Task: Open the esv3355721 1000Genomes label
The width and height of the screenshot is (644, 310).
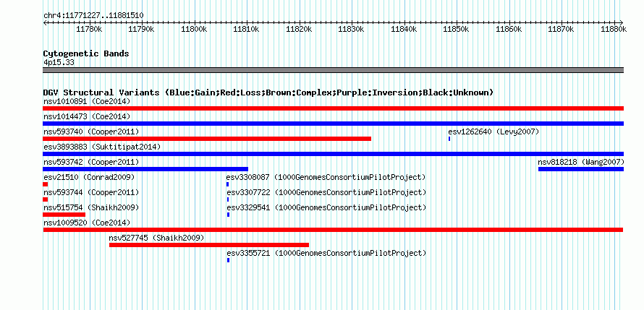Action: tap(326, 253)
